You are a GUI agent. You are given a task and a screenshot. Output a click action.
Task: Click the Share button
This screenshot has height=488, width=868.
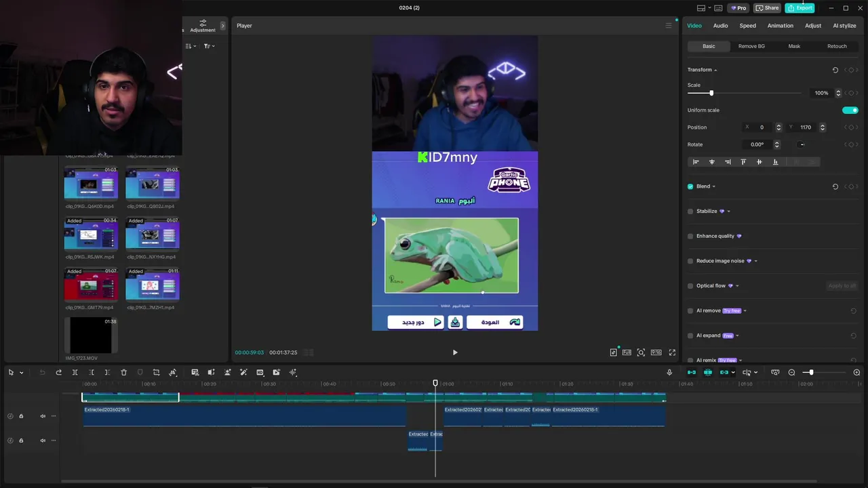[768, 8]
